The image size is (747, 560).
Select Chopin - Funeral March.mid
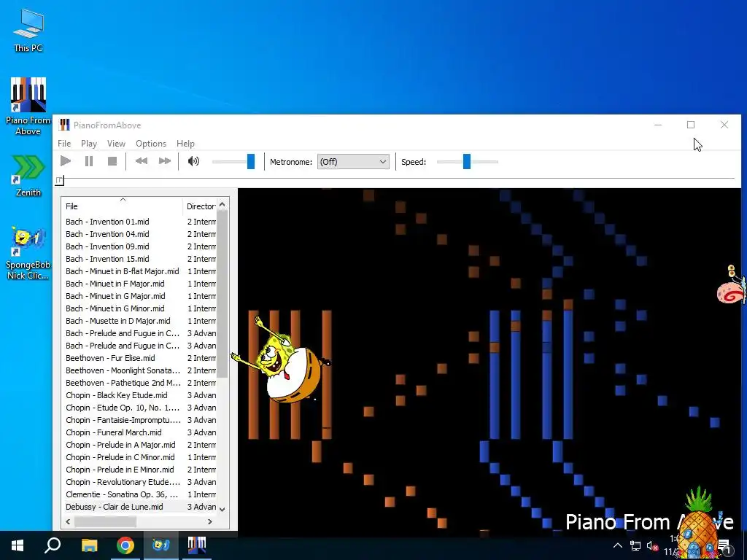coord(113,432)
